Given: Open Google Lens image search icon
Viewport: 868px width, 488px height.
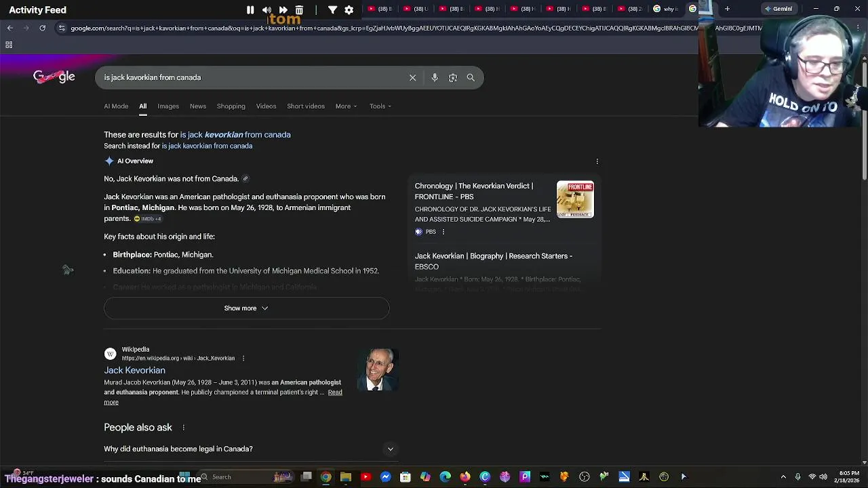Looking at the screenshot, I should click(x=453, y=77).
